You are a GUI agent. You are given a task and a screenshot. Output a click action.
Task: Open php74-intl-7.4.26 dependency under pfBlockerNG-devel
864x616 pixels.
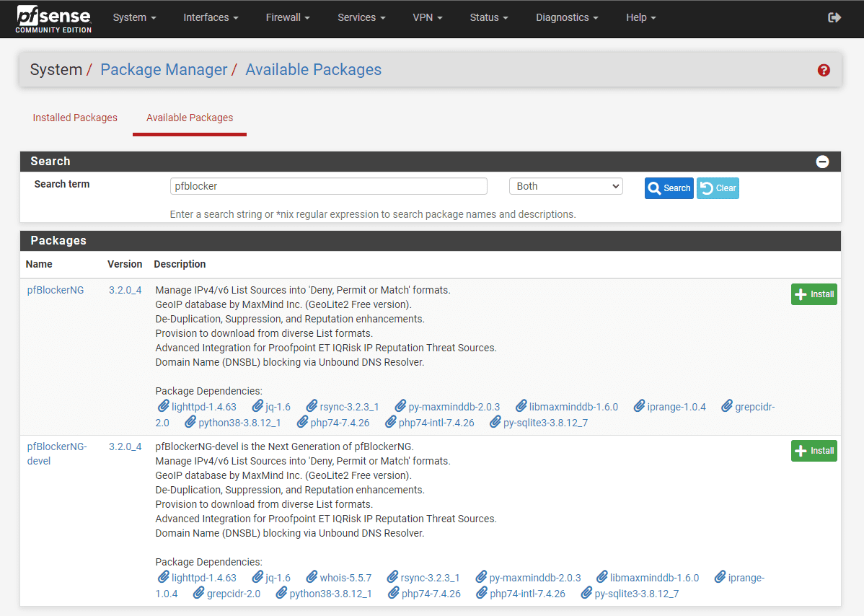point(520,594)
